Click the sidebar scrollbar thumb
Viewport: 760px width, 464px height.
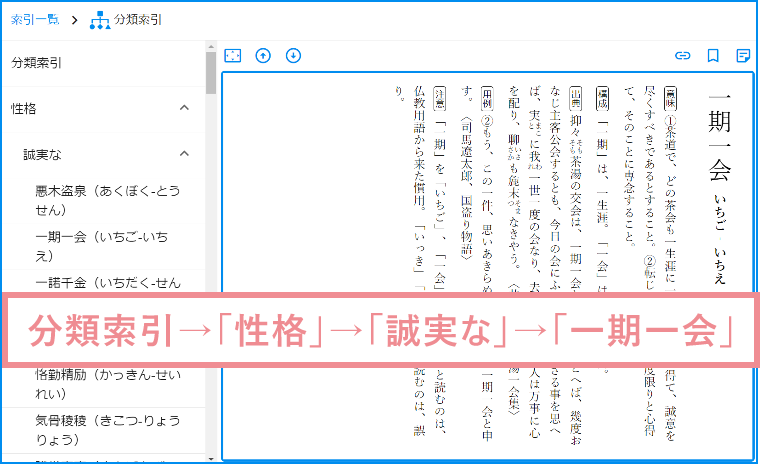[x=211, y=73]
